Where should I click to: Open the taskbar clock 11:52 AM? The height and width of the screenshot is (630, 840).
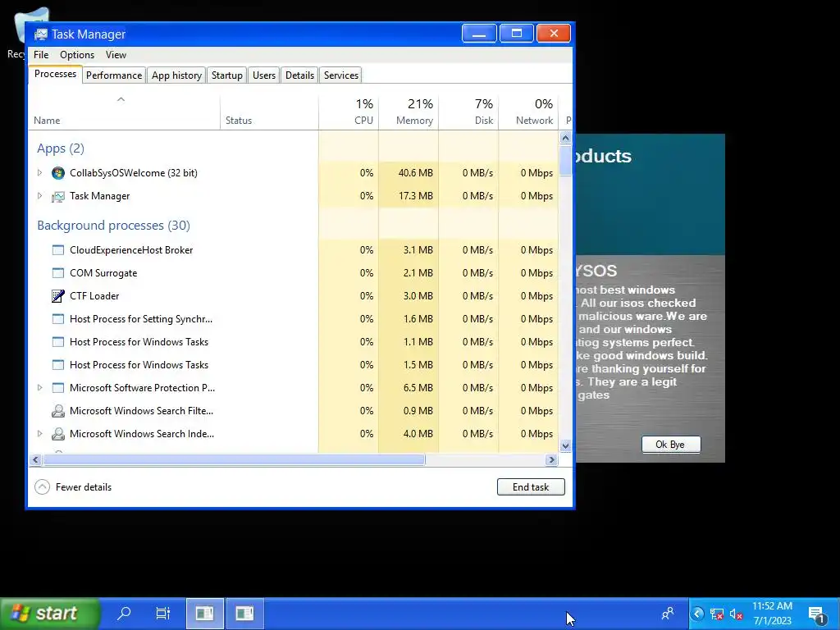[772, 614]
